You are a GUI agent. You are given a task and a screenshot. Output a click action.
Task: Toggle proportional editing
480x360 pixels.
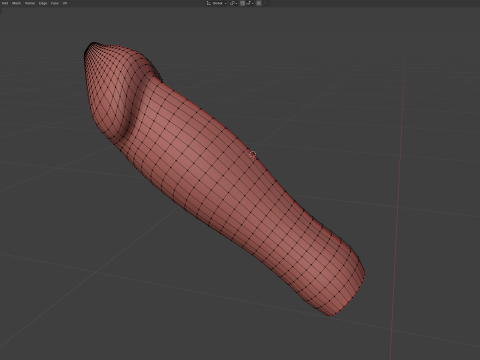[x=259, y=3]
